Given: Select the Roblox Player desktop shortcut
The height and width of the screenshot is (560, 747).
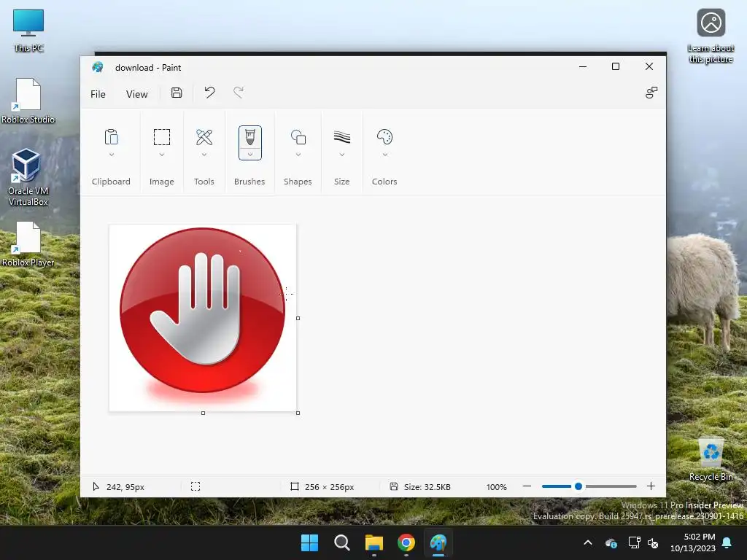Looking at the screenshot, I should coord(28,244).
